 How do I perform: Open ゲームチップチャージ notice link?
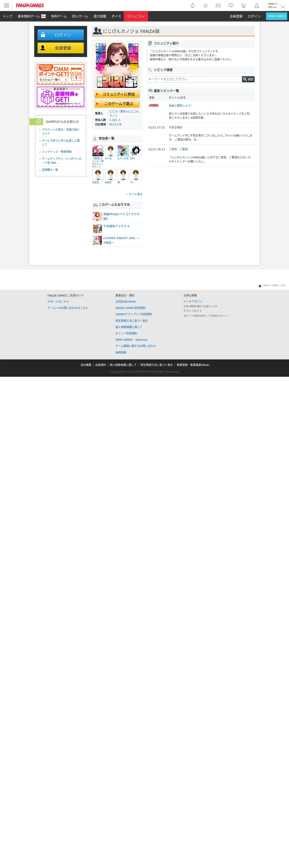pos(62,161)
